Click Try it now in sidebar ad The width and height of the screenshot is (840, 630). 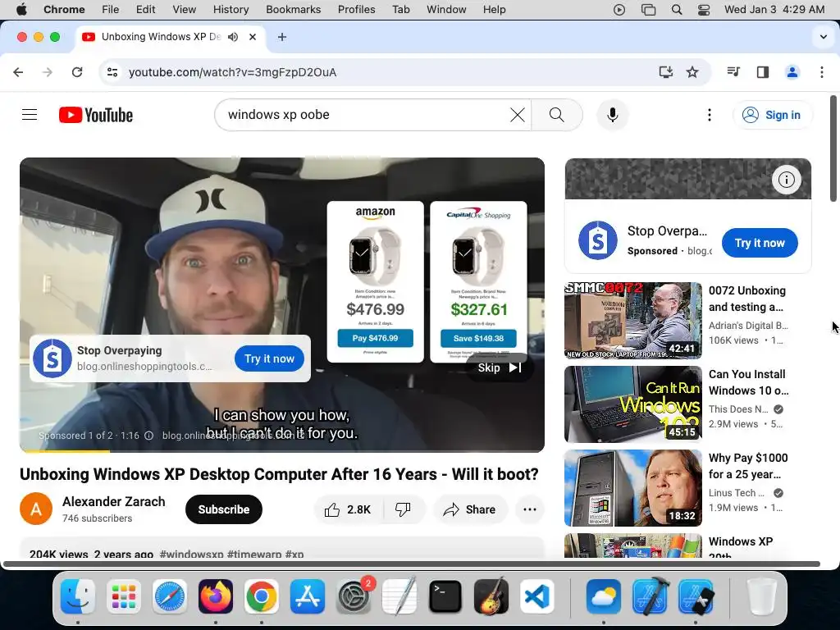[x=760, y=243]
